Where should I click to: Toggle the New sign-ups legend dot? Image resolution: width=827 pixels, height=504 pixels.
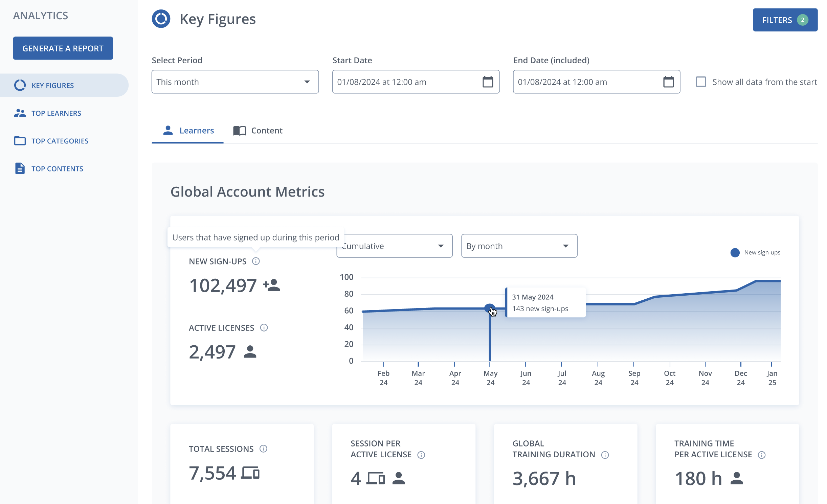735,252
